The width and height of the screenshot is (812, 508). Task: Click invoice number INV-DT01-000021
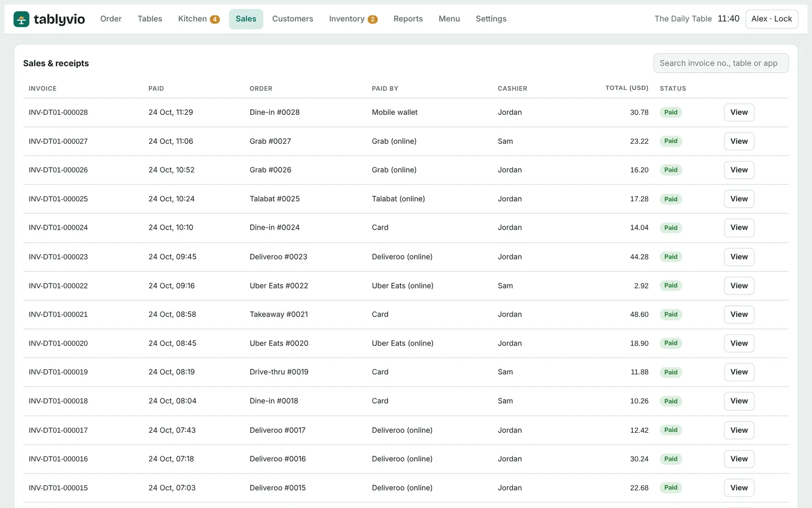[x=58, y=314]
